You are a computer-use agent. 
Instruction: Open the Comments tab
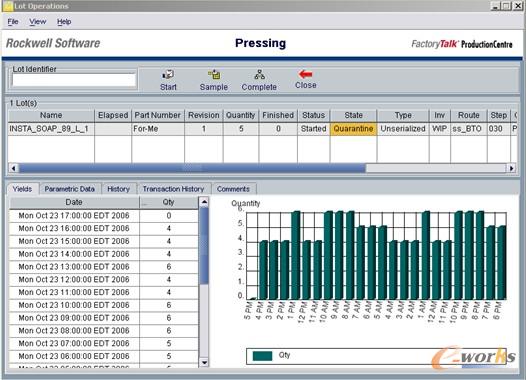(x=233, y=189)
